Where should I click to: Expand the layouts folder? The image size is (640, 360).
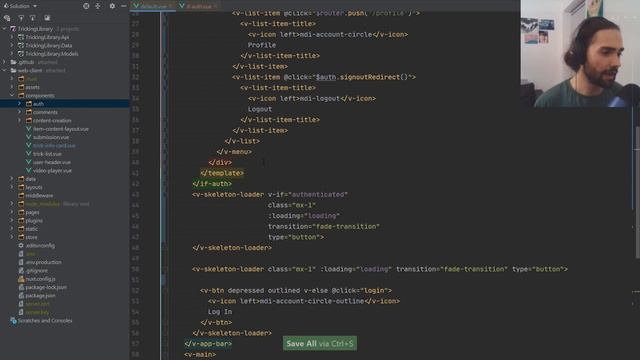pyautogui.click(x=12, y=187)
